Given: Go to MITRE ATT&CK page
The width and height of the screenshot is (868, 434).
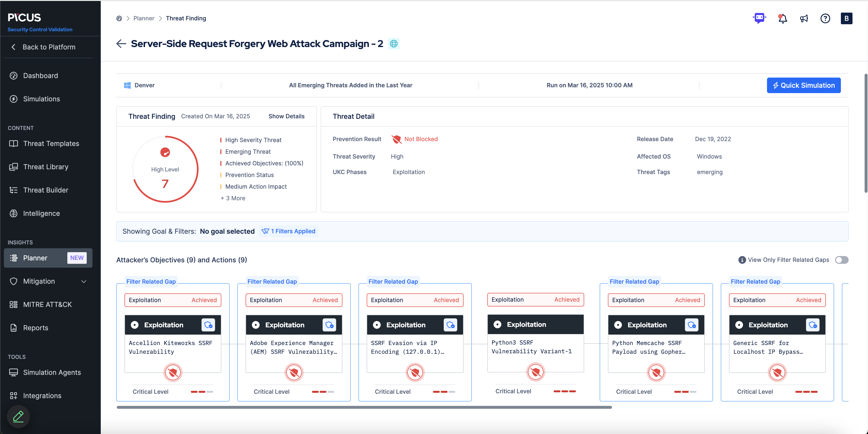Looking at the screenshot, I should point(47,305).
